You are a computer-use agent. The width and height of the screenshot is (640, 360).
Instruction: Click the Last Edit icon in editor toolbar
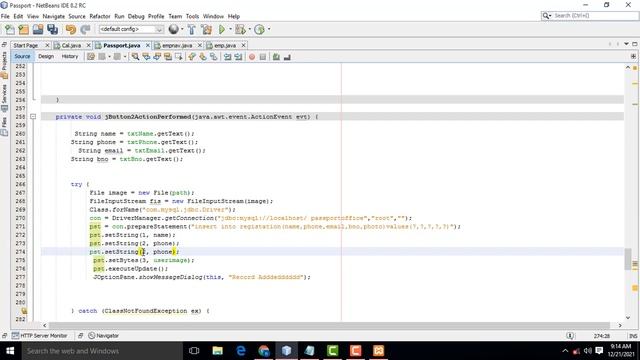91,57
